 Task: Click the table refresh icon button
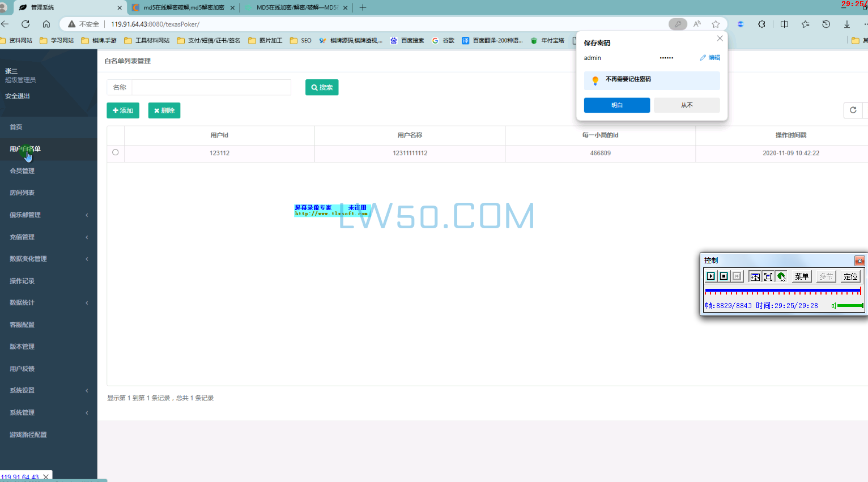pyautogui.click(x=853, y=110)
